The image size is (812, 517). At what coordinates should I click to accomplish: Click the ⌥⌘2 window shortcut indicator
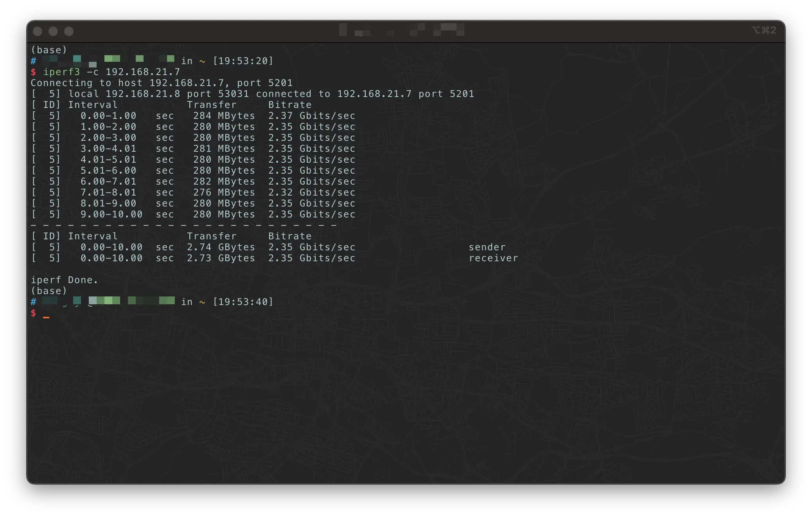[x=763, y=31]
